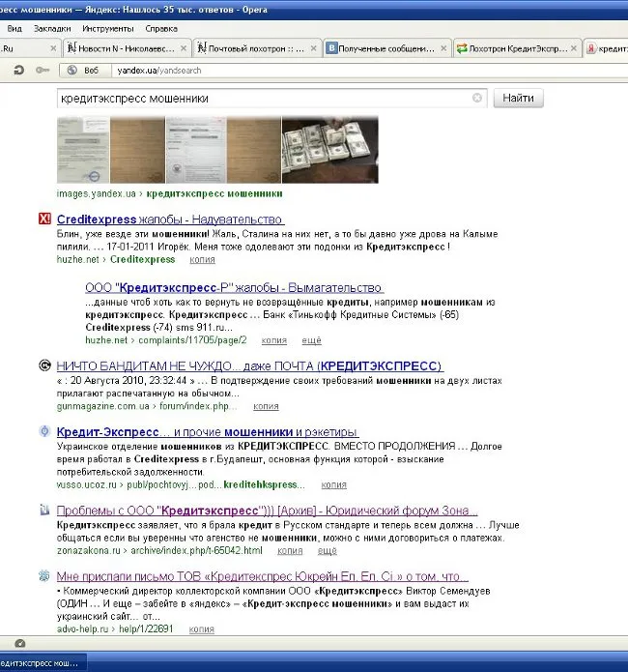
Task: Open копия for zonazakona.ru result
Action: [x=290, y=551]
